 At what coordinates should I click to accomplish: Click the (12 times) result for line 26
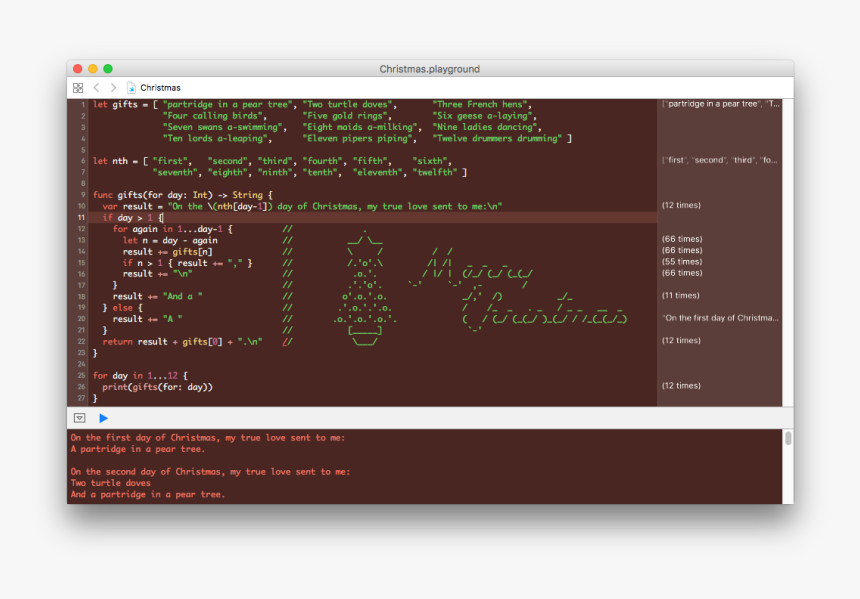coord(681,386)
